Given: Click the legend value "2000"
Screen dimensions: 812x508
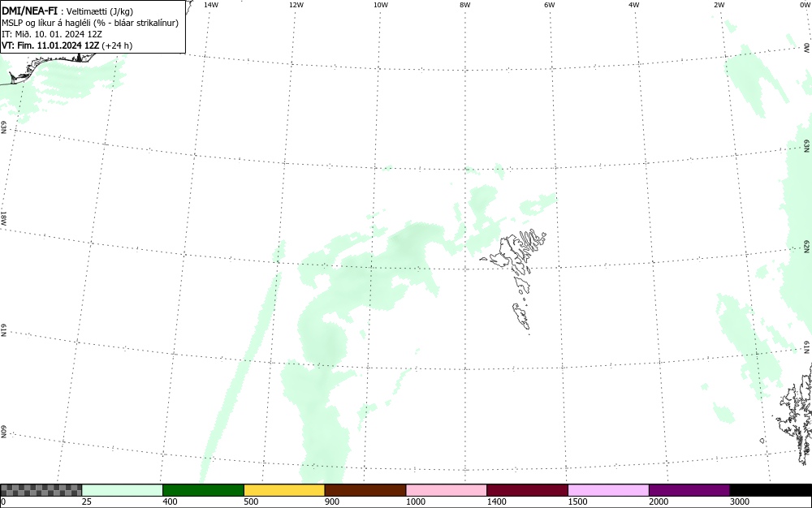Looking at the screenshot, I should 659,502.
